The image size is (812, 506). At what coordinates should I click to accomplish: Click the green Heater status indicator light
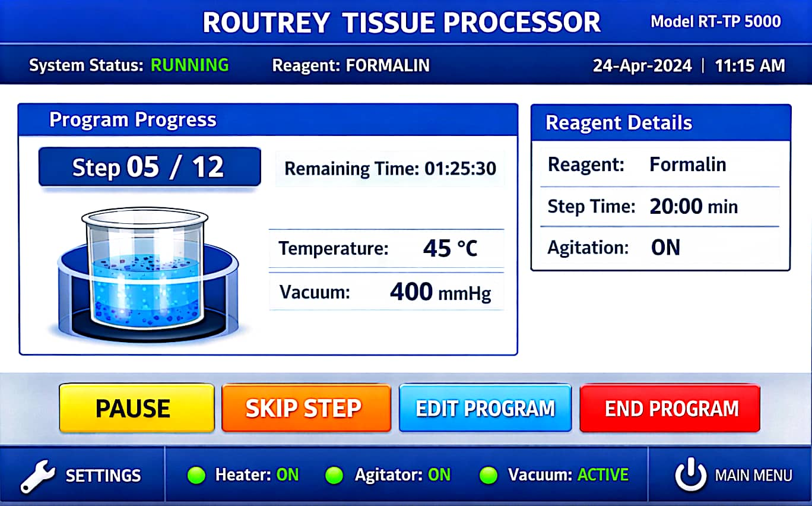[196, 475]
